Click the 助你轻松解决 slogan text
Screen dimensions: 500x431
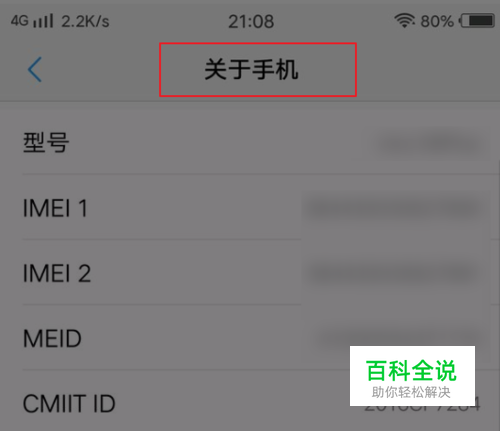tap(411, 392)
